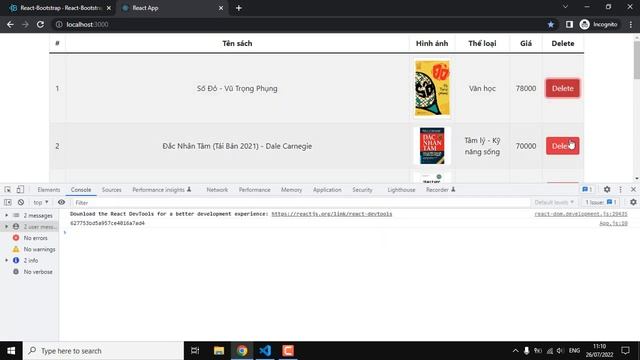
Task: Click the 1 Issue link in console toolbar
Action: point(600,202)
